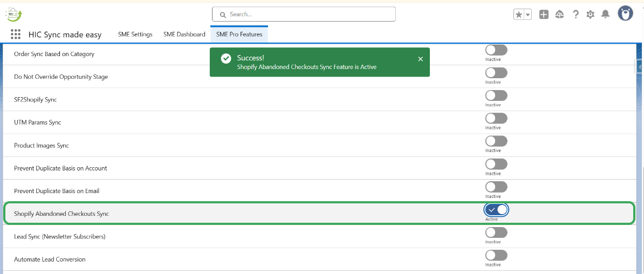This screenshot has width=644, height=274.
Task: Switch to SME Settings tab
Action: [135, 35]
